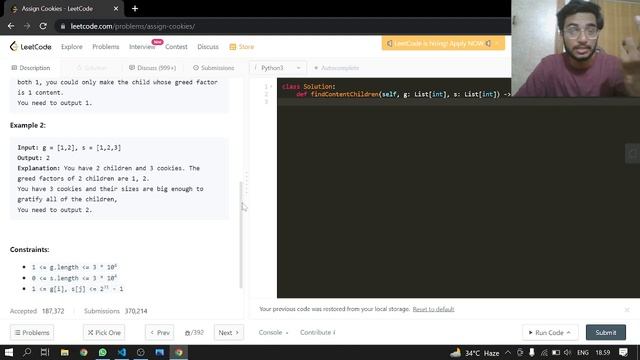The height and width of the screenshot is (360, 640).
Task: Open the Contest navigation item
Action: pos(176,47)
